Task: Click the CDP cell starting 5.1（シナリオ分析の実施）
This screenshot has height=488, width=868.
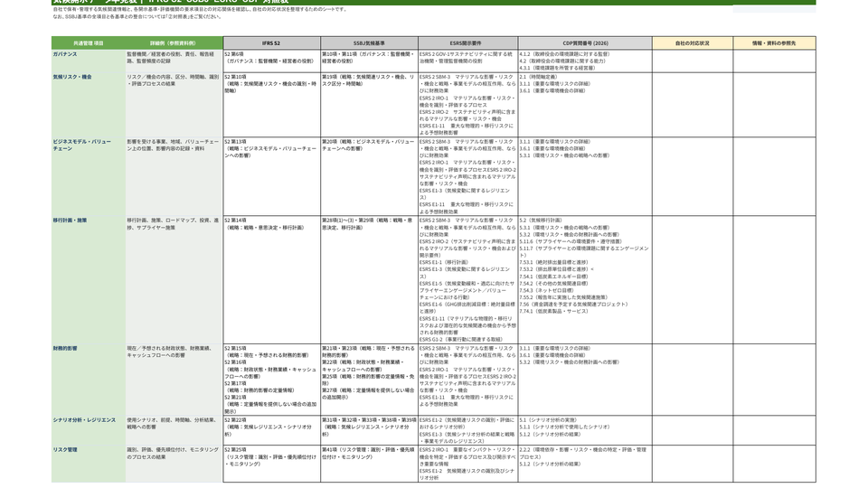Action: [x=585, y=430]
